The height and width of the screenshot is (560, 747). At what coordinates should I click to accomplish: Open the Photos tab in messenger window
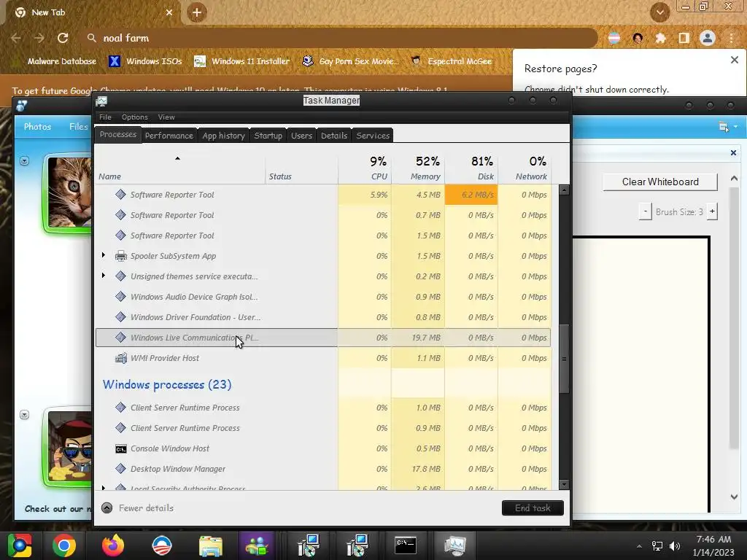38,127
